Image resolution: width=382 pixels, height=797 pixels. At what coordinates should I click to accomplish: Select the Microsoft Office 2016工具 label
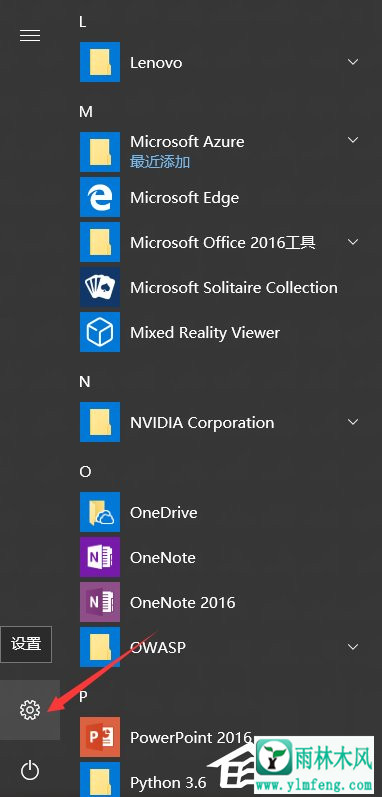(222, 242)
